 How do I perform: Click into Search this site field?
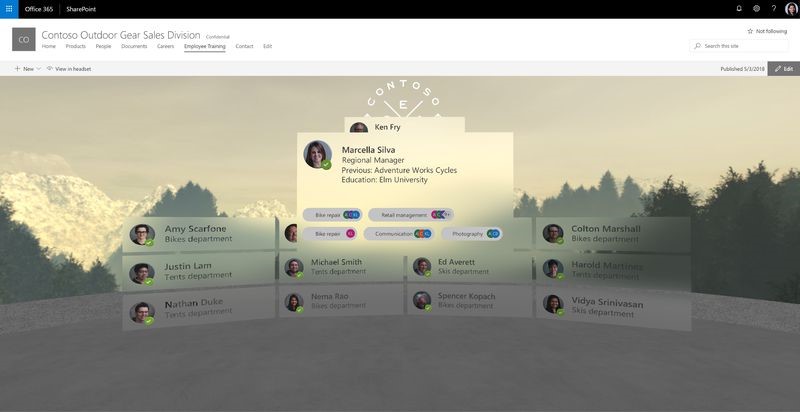739,46
